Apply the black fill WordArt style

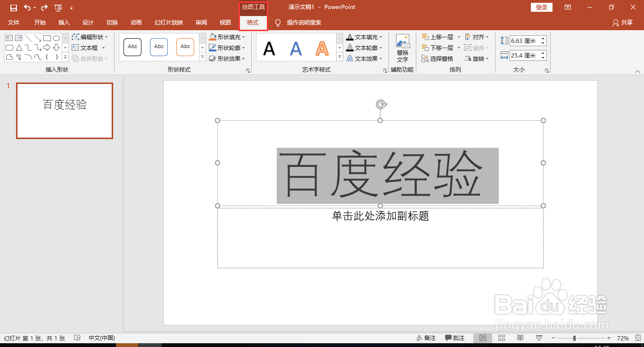click(269, 48)
